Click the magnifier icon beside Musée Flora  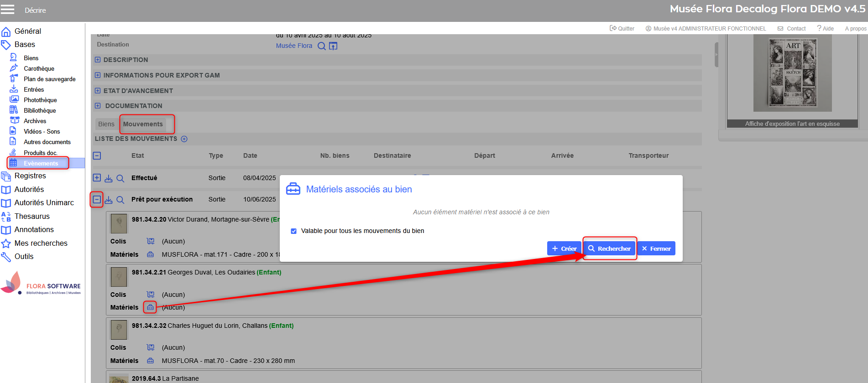pyautogui.click(x=322, y=46)
